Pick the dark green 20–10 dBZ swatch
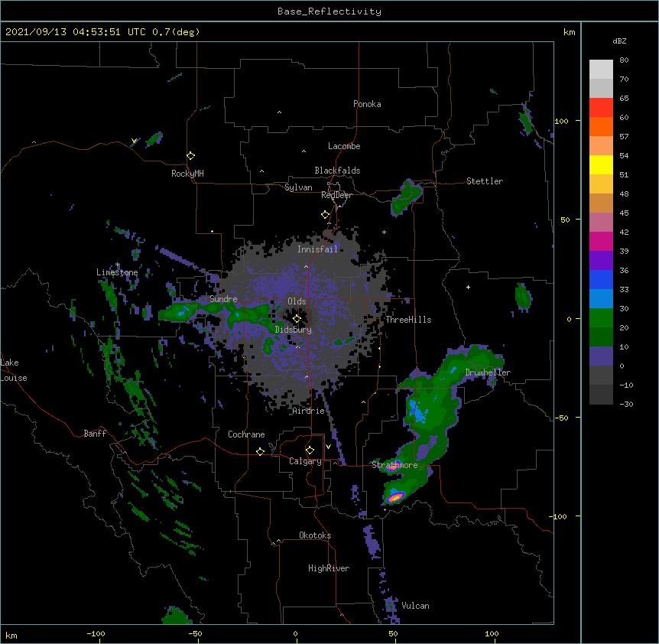The width and height of the screenshot is (659, 644). (x=601, y=337)
